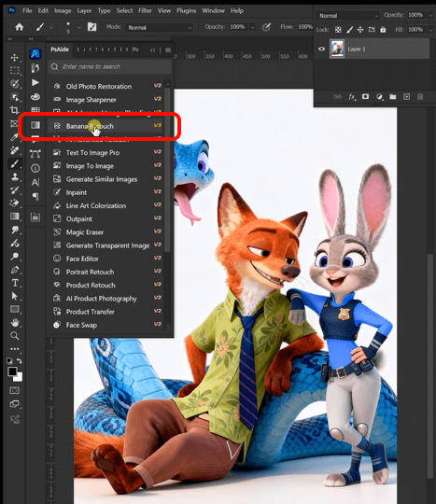Delete layer with trash icon
Screen dimensions: 436x504
(420, 97)
